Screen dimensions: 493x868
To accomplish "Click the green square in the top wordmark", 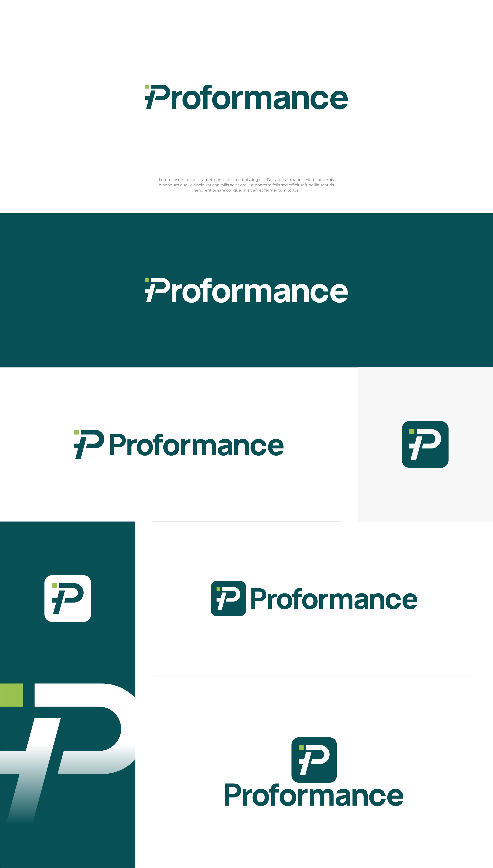I will (x=147, y=87).
